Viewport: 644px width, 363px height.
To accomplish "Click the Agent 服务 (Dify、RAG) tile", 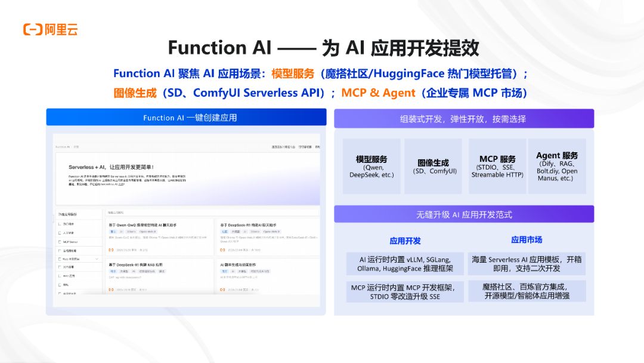I will coord(558,166).
